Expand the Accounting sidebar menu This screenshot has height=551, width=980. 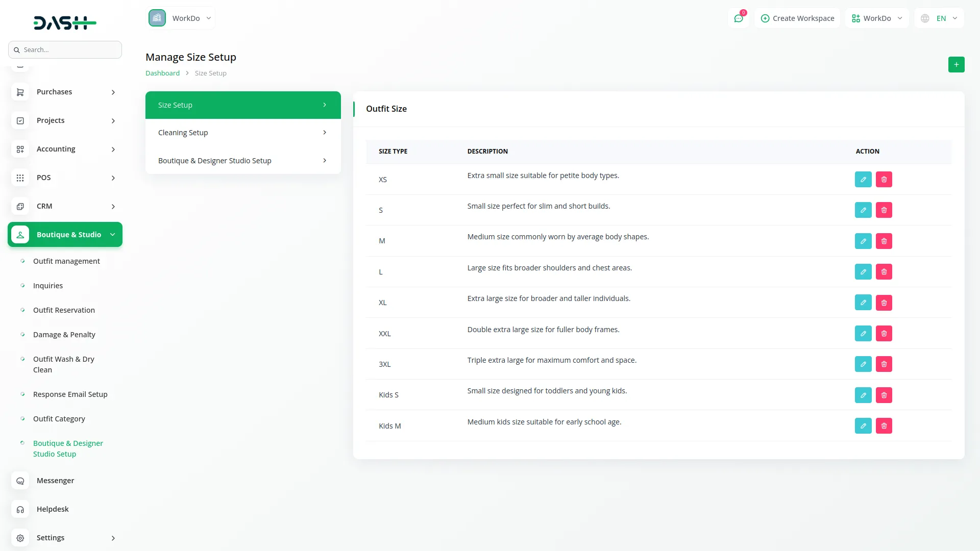[65, 149]
